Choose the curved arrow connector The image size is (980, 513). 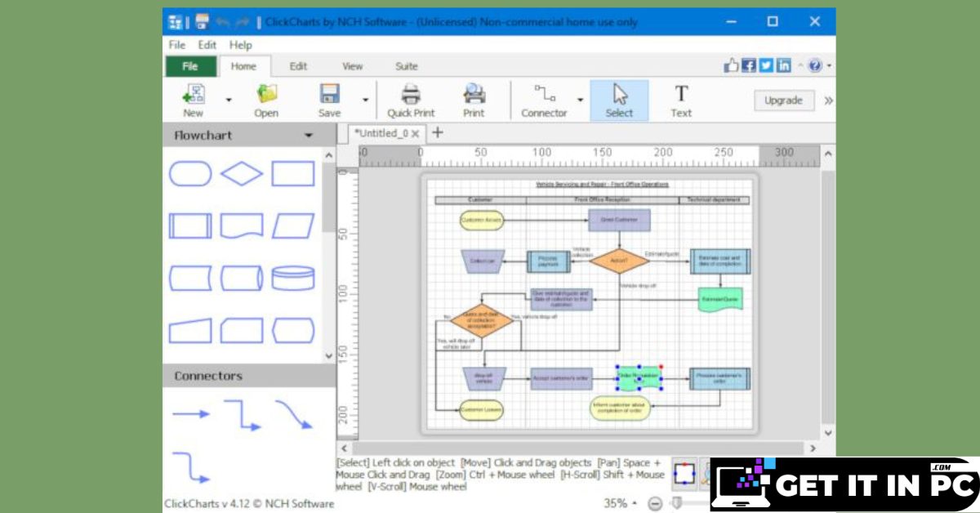294,414
